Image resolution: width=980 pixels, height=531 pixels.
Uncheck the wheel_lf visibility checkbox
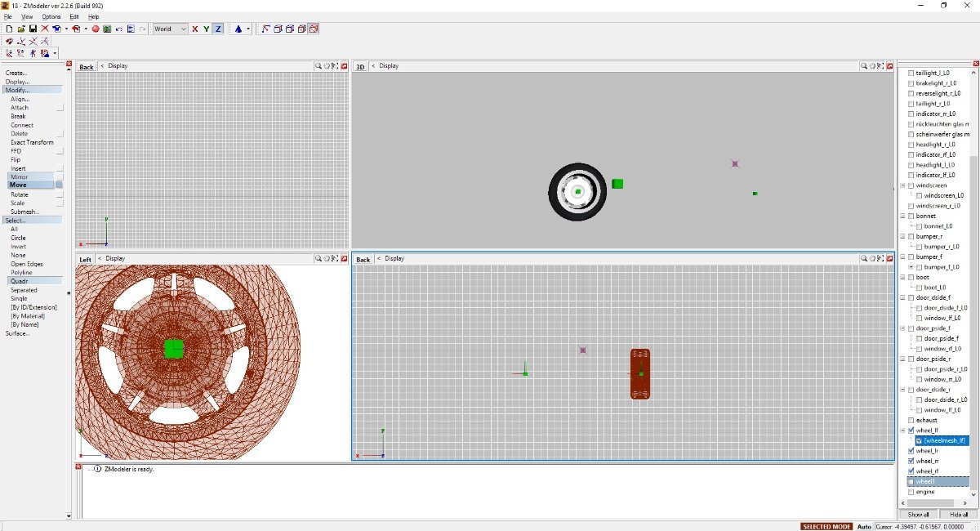point(911,430)
